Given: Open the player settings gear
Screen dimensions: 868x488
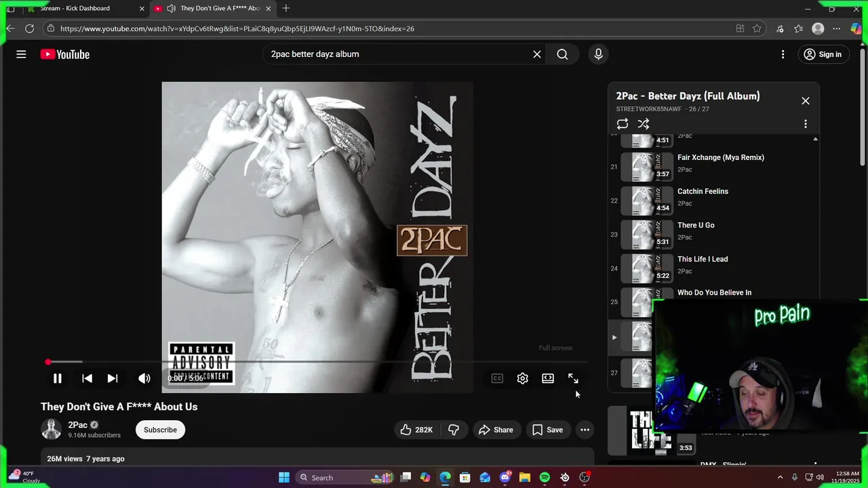Looking at the screenshot, I should pos(522,378).
